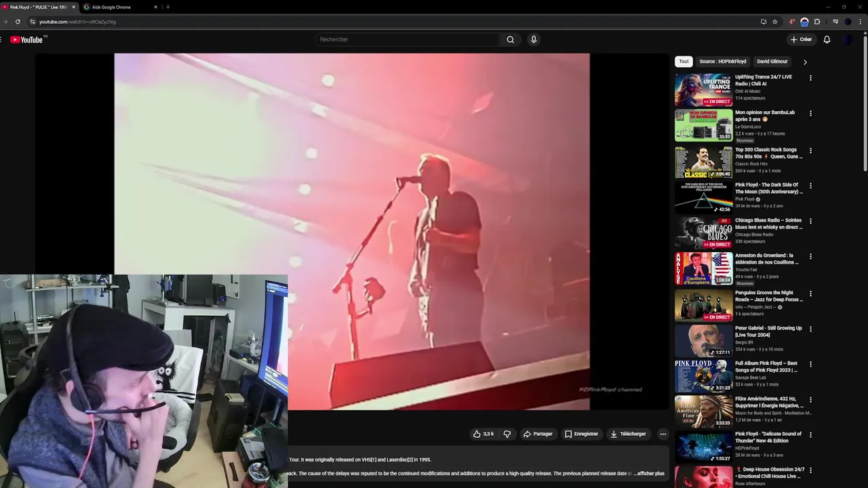
Task: Select the David Gilmour chip
Action: click(x=772, y=61)
